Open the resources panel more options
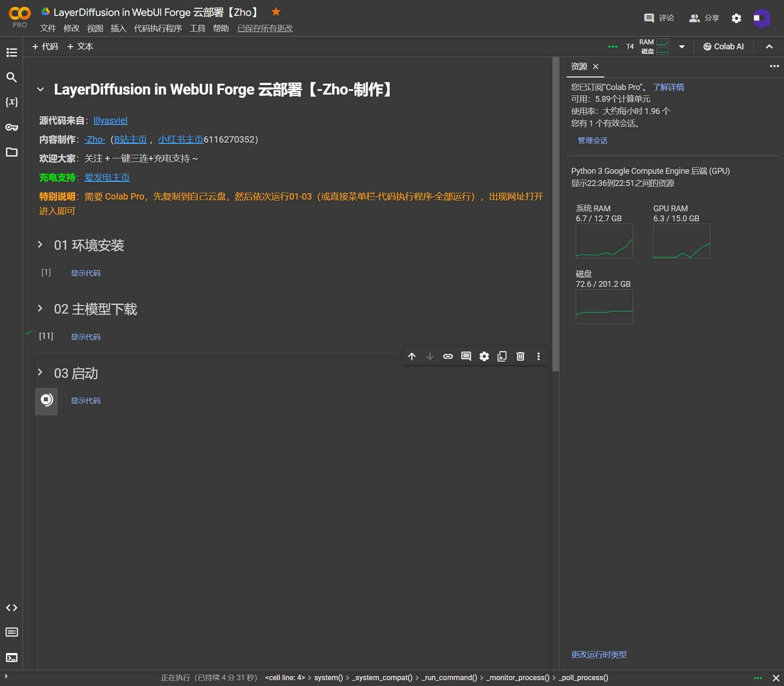 pyautogui.click(x=774, y=66)
